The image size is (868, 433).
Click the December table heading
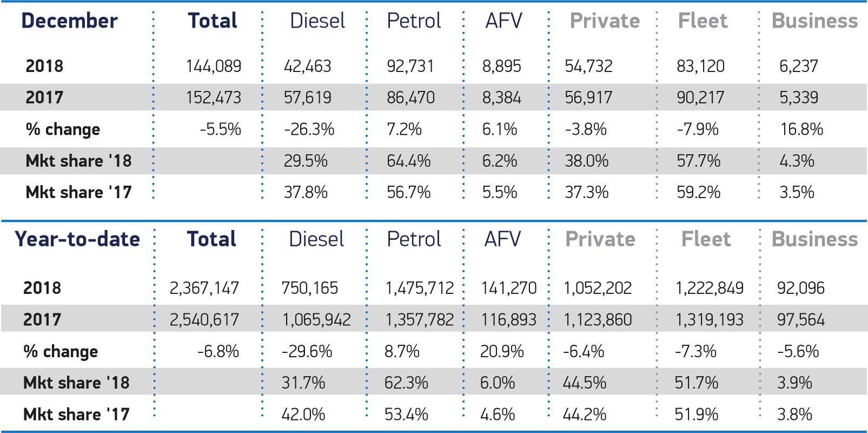tap(69, 21)
